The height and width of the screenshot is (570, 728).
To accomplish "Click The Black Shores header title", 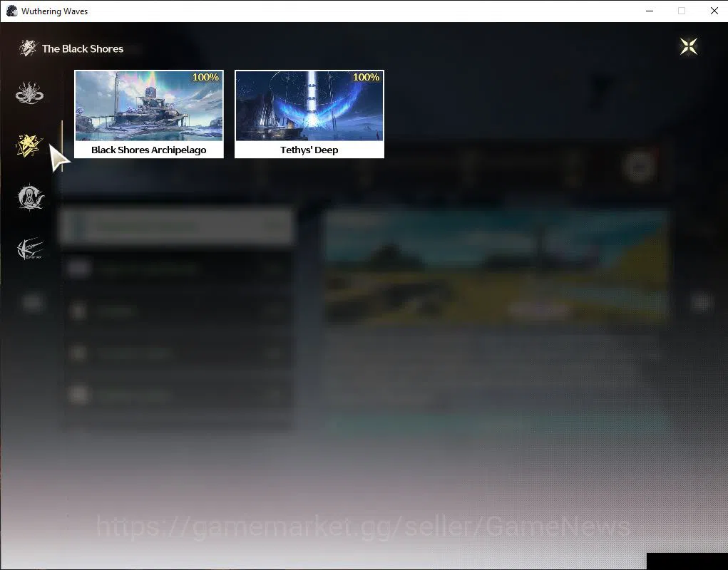I will [x=83, y=48].
